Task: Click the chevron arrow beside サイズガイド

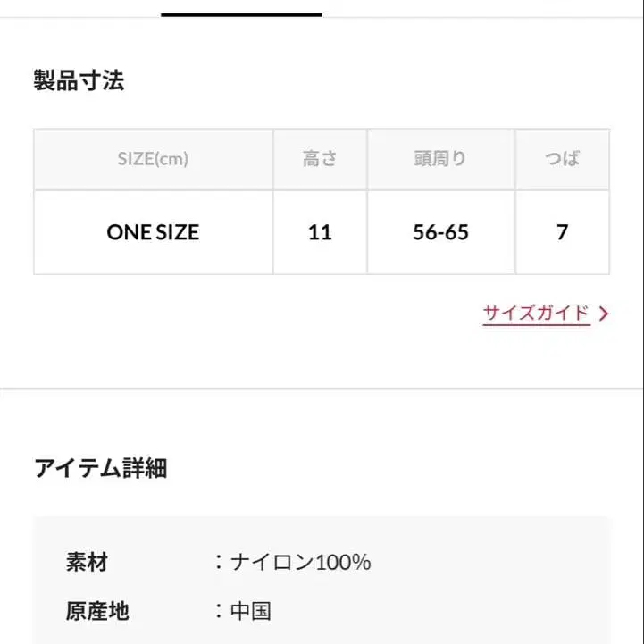Action: [x=605, y=314]
